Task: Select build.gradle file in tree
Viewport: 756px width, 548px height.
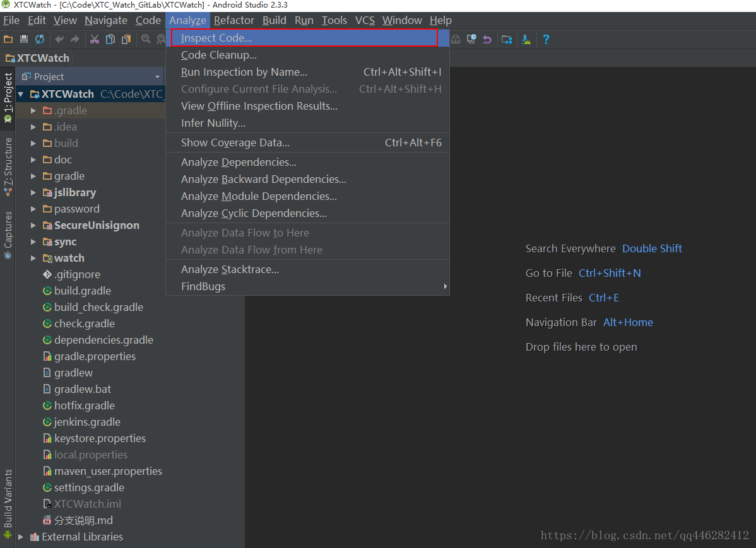Action: tap(83, 291)
